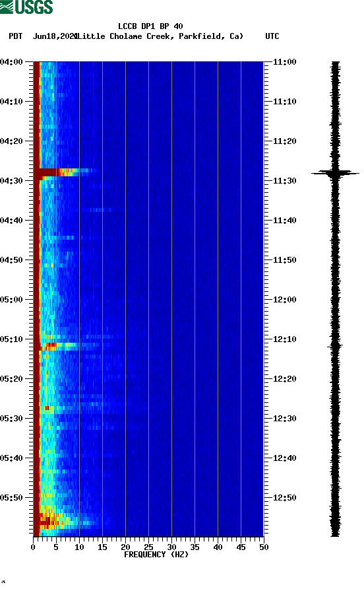Click the 40 Hz frequency axis label
The height and width of the screenshot is (589, 364).
[218, 547]
